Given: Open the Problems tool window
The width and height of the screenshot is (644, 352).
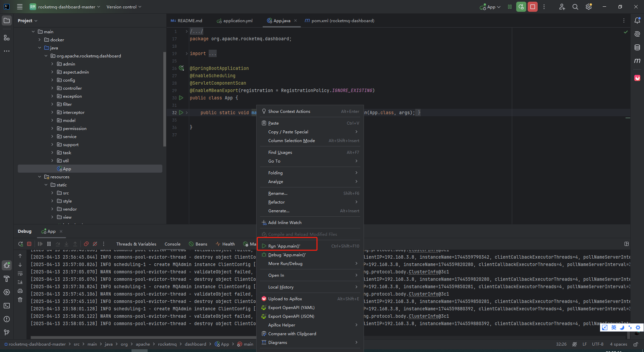Looking at the screenshot, I should (7, 319).
